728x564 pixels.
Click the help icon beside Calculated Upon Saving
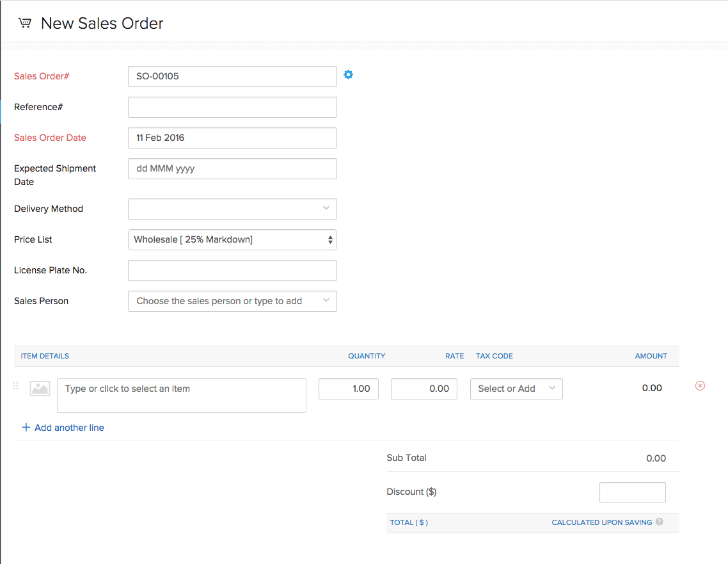click(x=659, y=522)
